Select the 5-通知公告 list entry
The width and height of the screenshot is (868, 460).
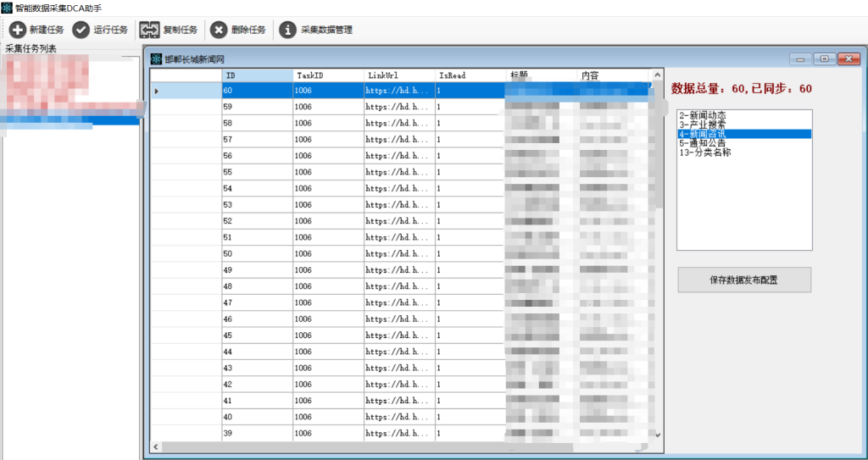pyautogui.click(x=703, y=143)
